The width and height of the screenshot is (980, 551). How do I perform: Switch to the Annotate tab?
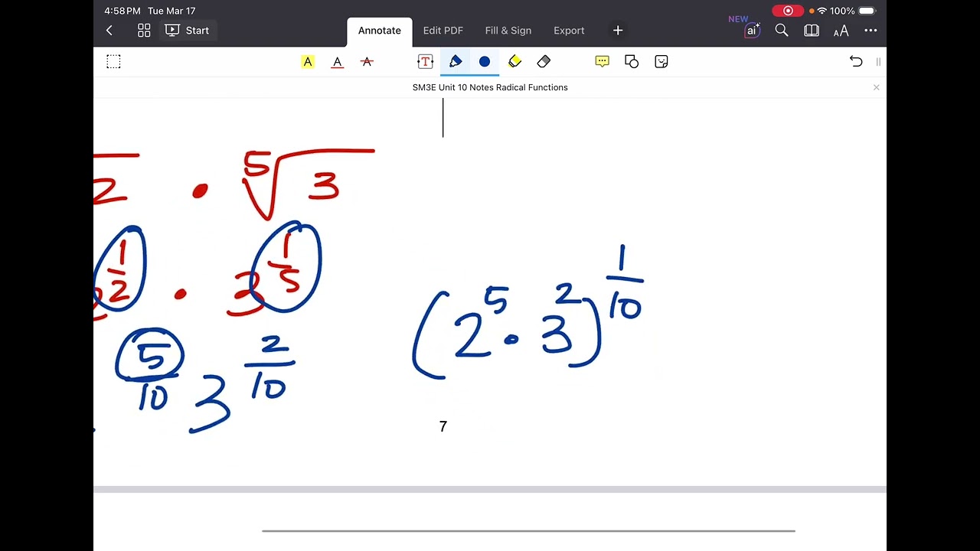(380, 31)
